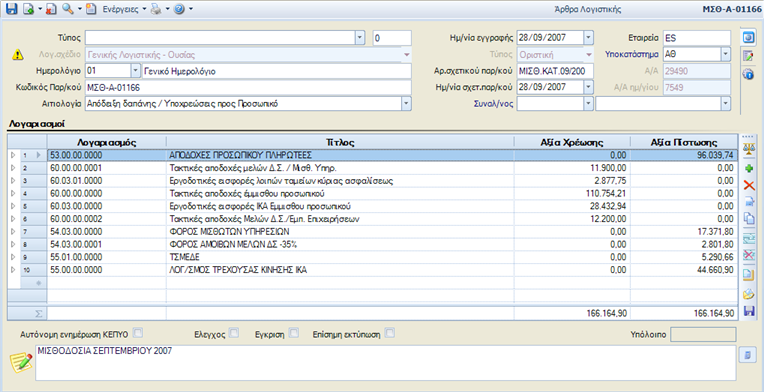This screenshot has width=764, height=392.
Task: Click the Εταιρεία field containing ES
Action: coord(697,37)
